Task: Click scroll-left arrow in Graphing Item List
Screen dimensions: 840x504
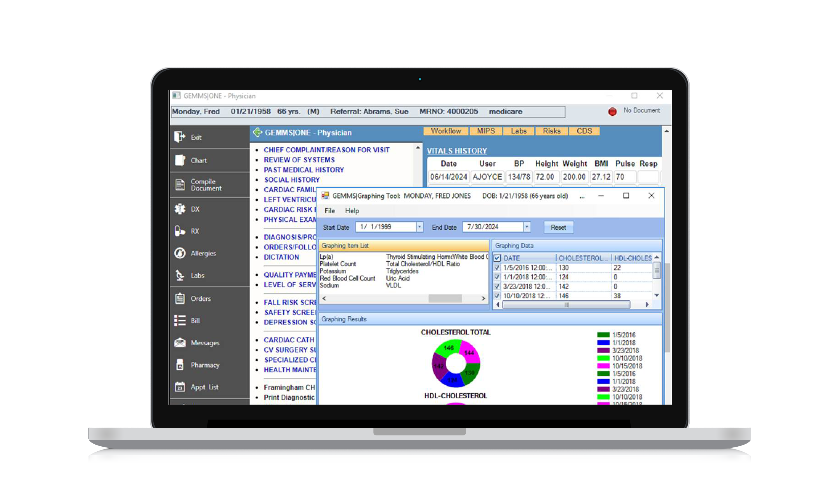Action: pyautogui.click(x=324, y=298)
